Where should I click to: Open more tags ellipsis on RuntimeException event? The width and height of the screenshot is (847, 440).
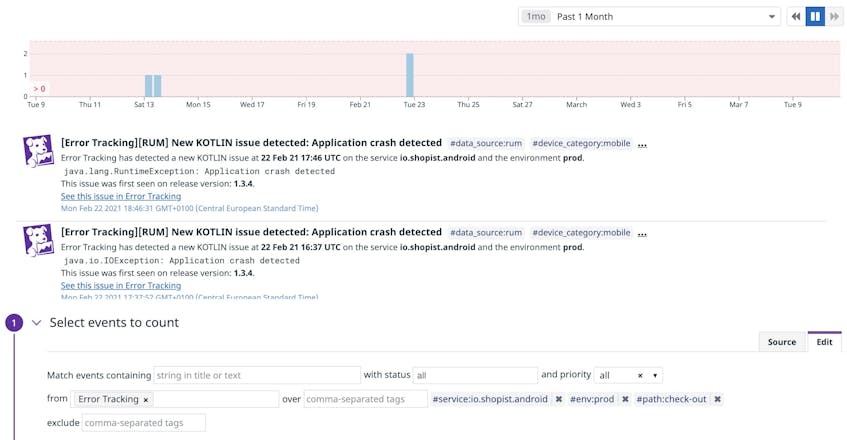(x=642, y=144)
